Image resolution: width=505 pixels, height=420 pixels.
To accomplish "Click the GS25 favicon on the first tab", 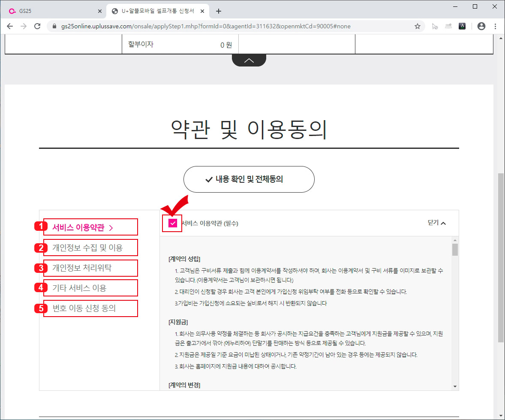I will coord(12,10).
